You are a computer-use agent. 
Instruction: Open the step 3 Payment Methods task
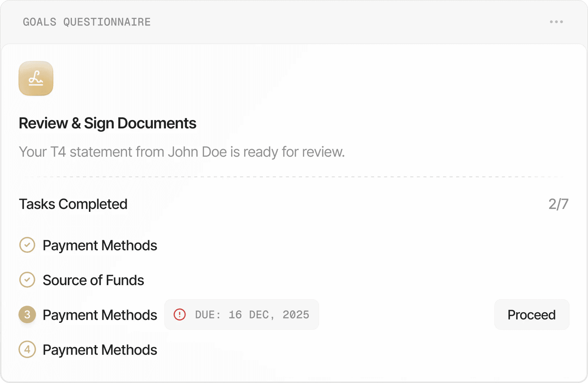(x=100, y=315)
